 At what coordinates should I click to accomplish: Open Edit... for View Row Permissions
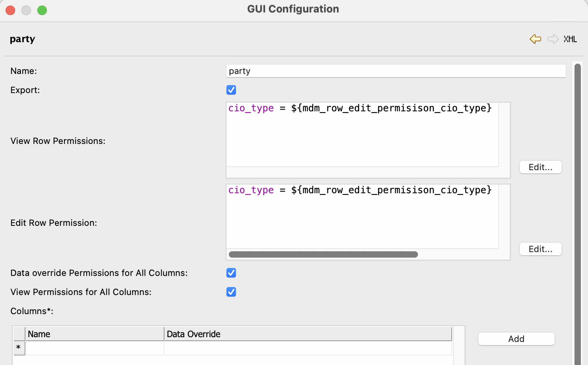tap(540, 167)
